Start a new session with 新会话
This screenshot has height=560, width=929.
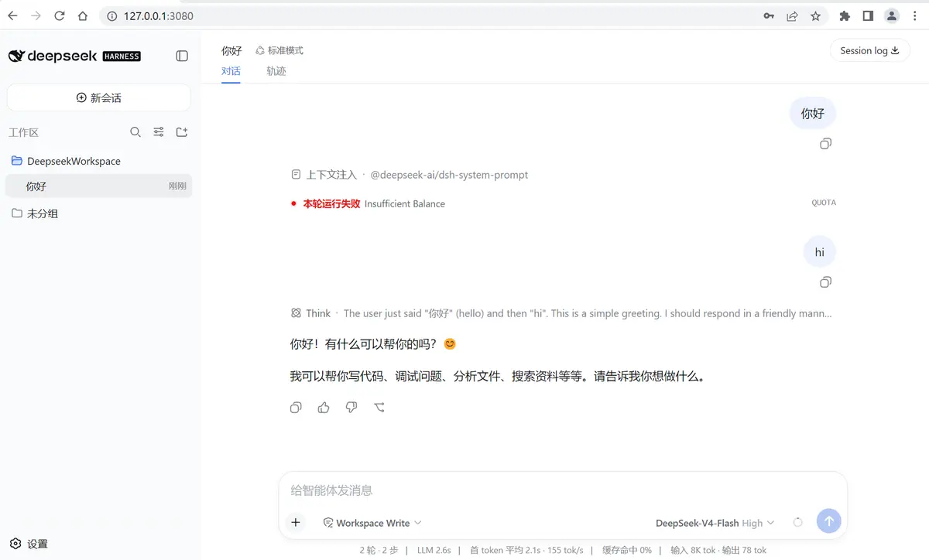pos(98,97)
